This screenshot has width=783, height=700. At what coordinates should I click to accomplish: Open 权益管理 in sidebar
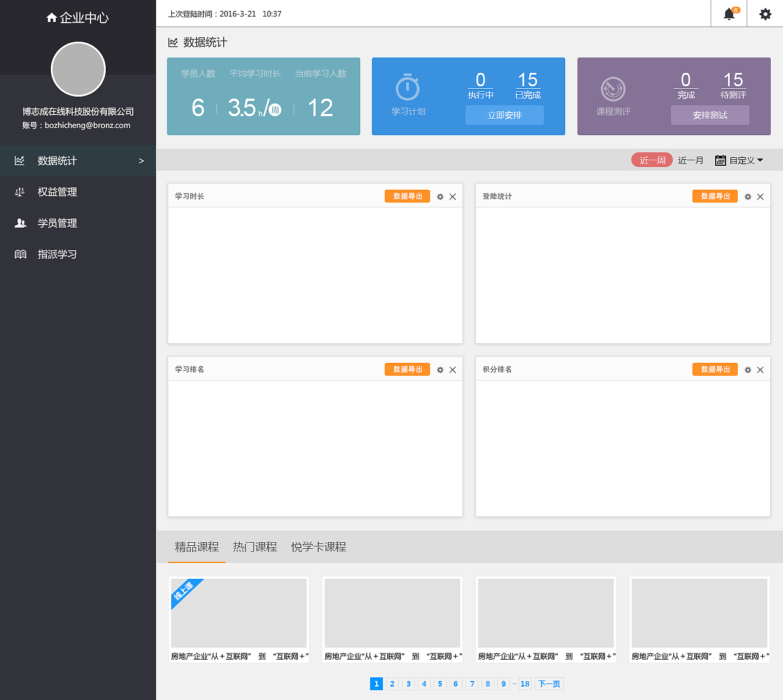78,192
